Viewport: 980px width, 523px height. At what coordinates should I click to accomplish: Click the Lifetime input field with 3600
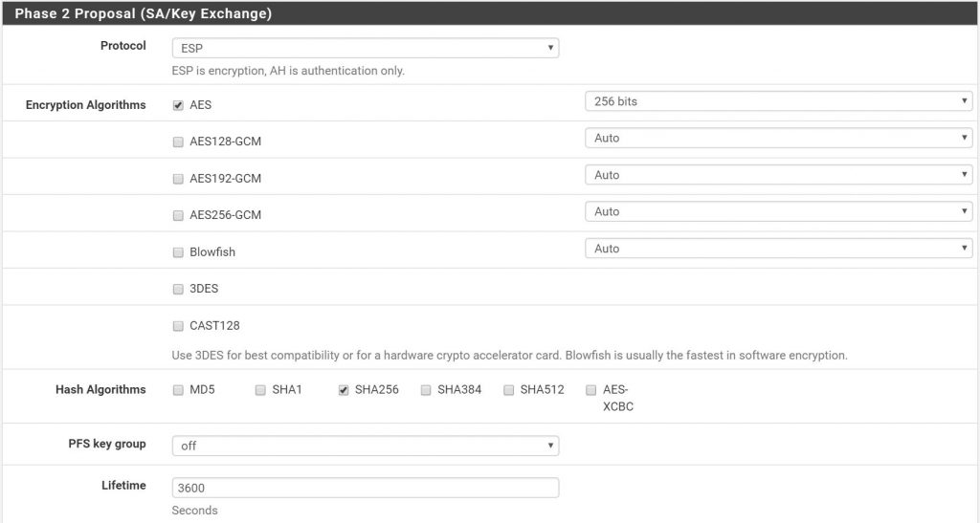tap(365, 488)
